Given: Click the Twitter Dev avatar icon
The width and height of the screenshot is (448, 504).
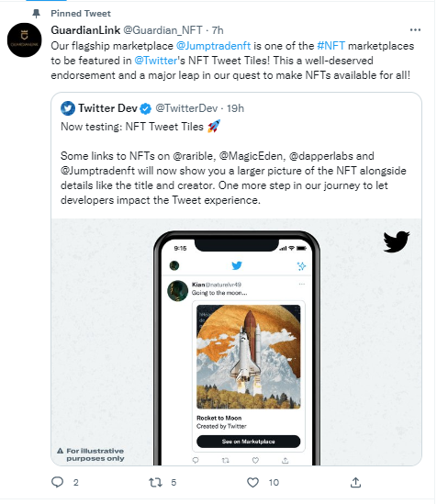Looking at the screenshot, I should [68, 108].
